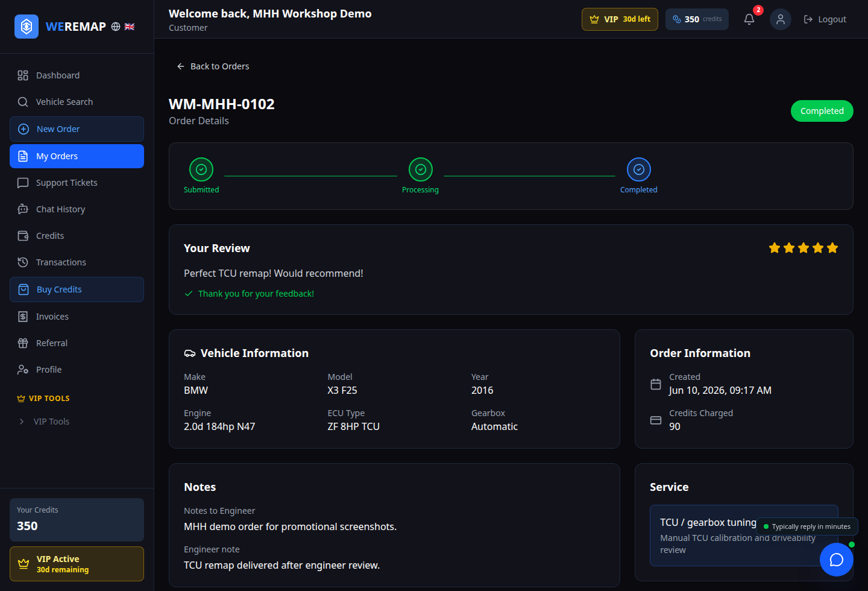Click the ECU Type value ZF 8HP TCU

354,426
